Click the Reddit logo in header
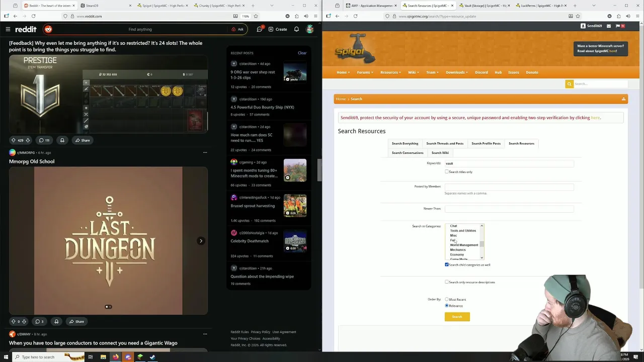Screen dimensions: 644x362 click(x=26, y=29)
